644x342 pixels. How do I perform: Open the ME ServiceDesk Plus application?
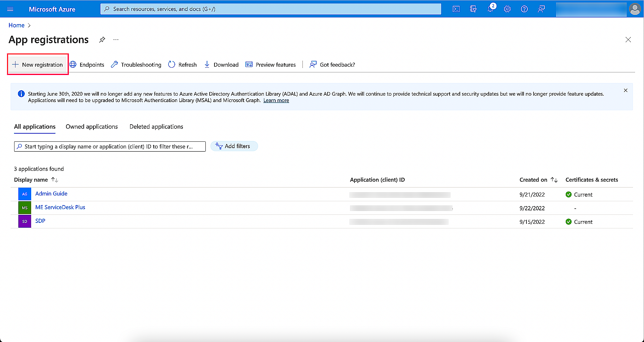click(60, 207)
